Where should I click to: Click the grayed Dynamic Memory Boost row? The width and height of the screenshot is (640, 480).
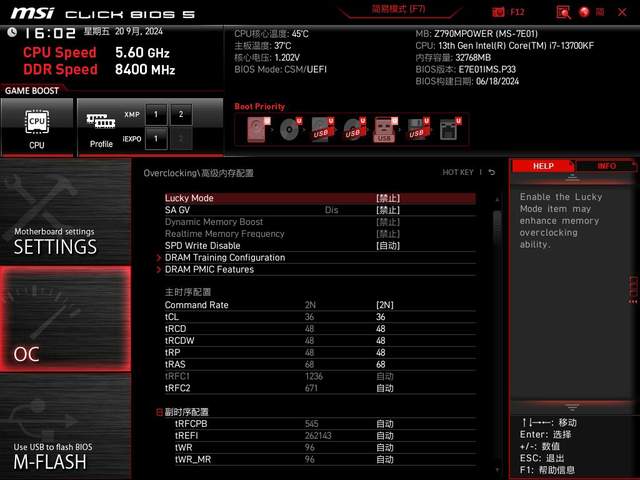320,222
